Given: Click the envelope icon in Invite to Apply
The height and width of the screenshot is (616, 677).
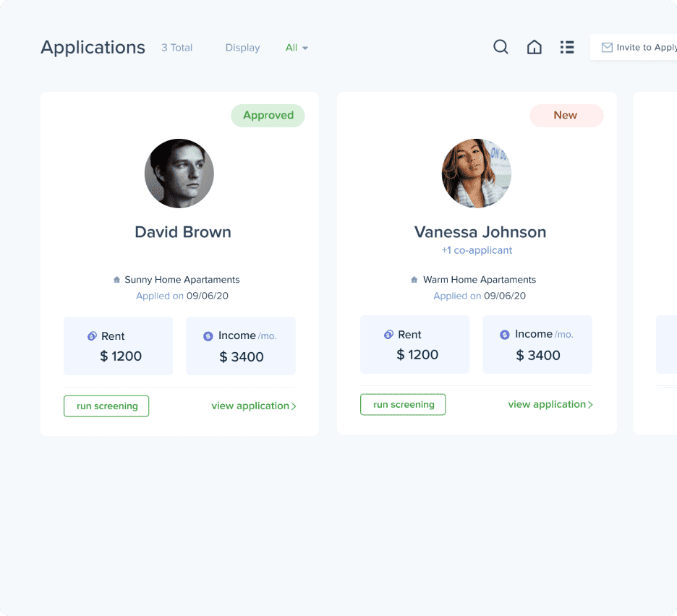Looking at the screenshot, I should [x=607, y=48].
